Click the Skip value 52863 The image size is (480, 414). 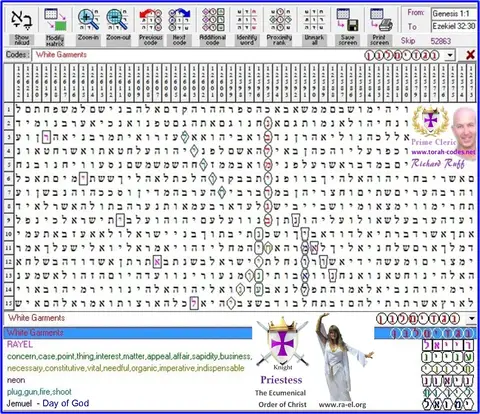pyautogui.click(x=441, y=41)
